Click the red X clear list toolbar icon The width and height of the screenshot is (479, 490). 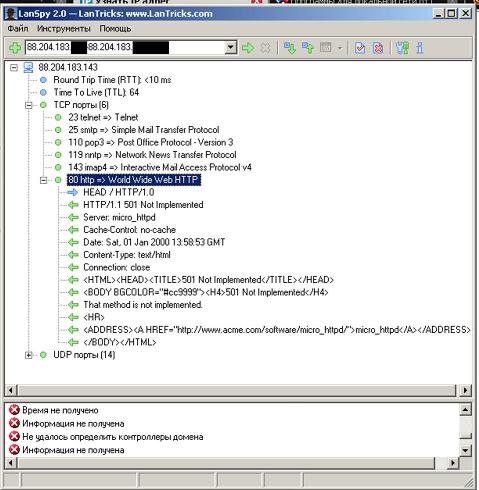[378, 48]
